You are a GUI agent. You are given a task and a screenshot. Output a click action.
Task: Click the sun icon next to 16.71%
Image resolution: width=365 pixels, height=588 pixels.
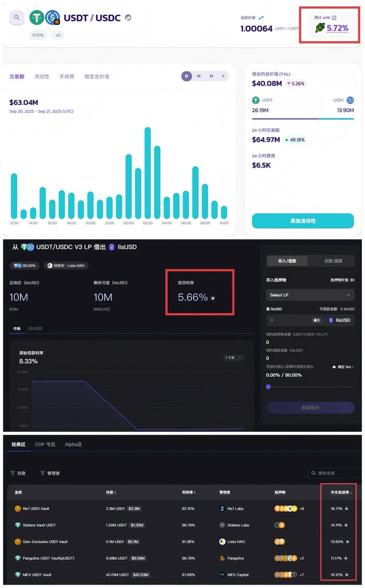tap(347, 509)
